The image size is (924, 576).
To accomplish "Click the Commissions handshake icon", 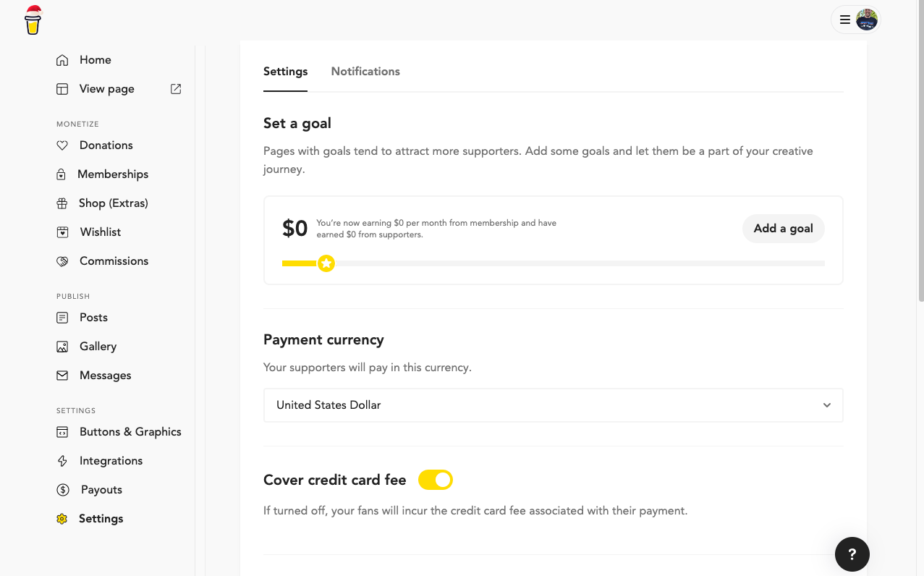I will pos(62,261).
